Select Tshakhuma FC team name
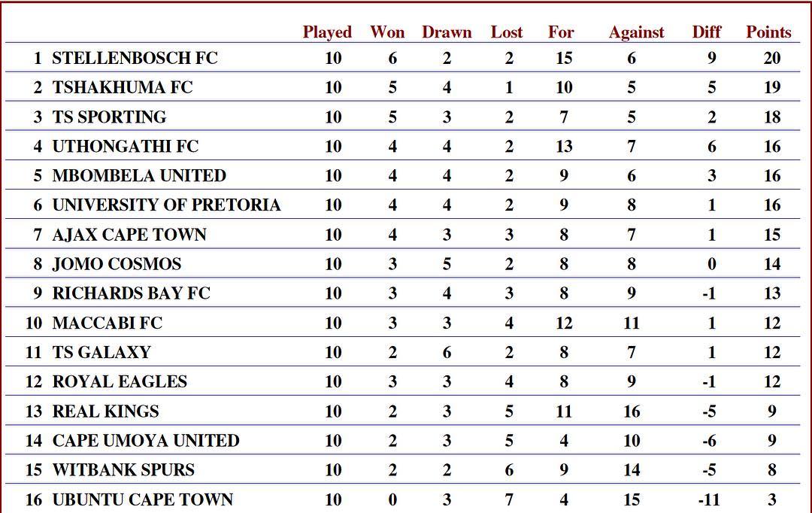 pyautogui.click(x=123, y=87)
